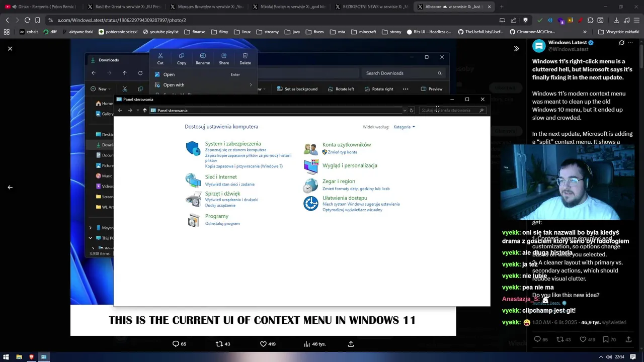View tweet analytics 46 tys. under photo
Viewport: 644px width, 362px height.
(314, 344)
